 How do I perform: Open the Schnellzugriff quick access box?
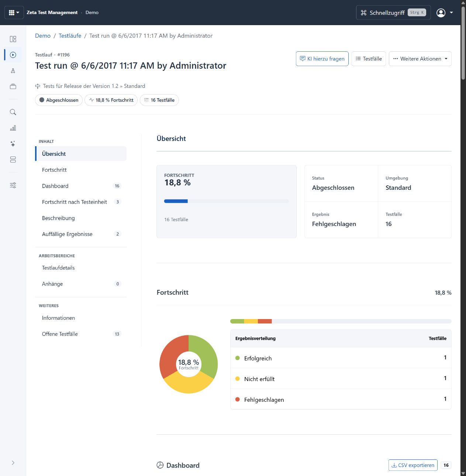pyautogui.click(x=393, y=13)
